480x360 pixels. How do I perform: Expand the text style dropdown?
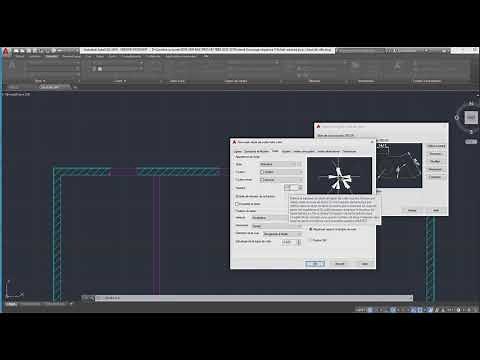[x=278, y=164]
